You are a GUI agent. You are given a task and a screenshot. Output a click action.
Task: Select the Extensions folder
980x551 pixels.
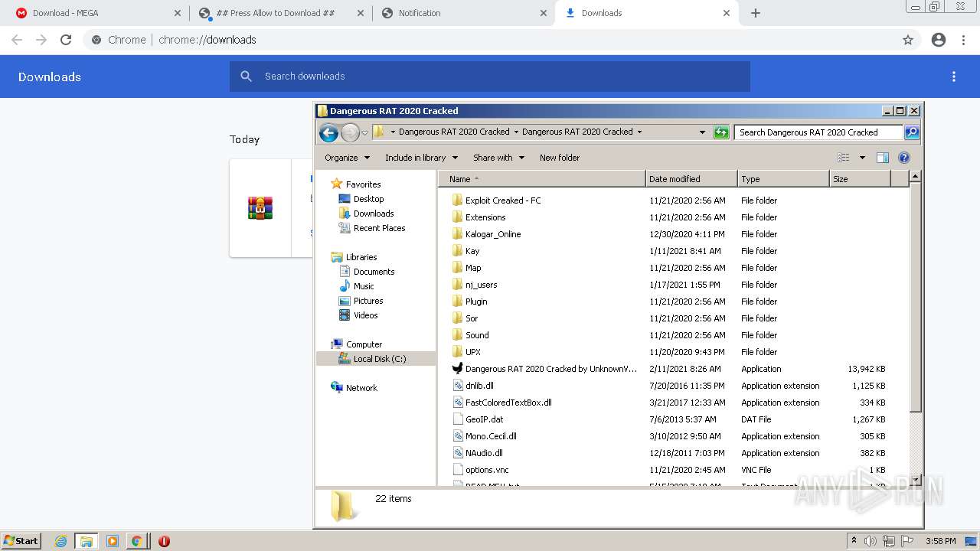485,217
